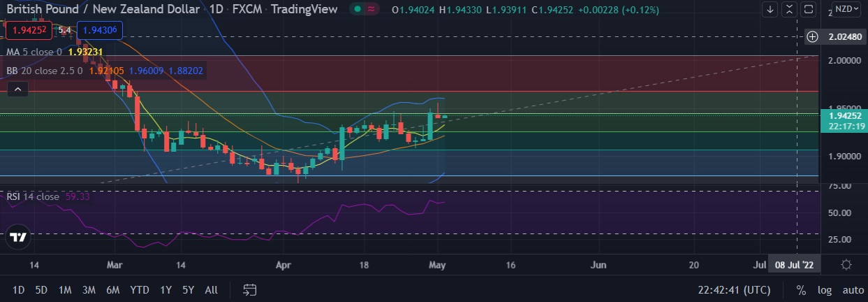Click the RSI value 59.33
The width and height of the screenshot is (868, 302).
point(78,196)
